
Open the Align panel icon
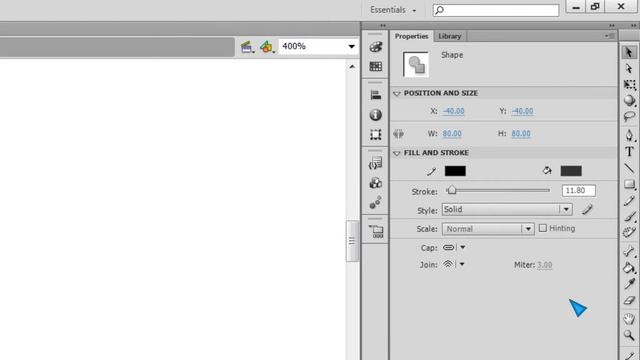(376, 95)
